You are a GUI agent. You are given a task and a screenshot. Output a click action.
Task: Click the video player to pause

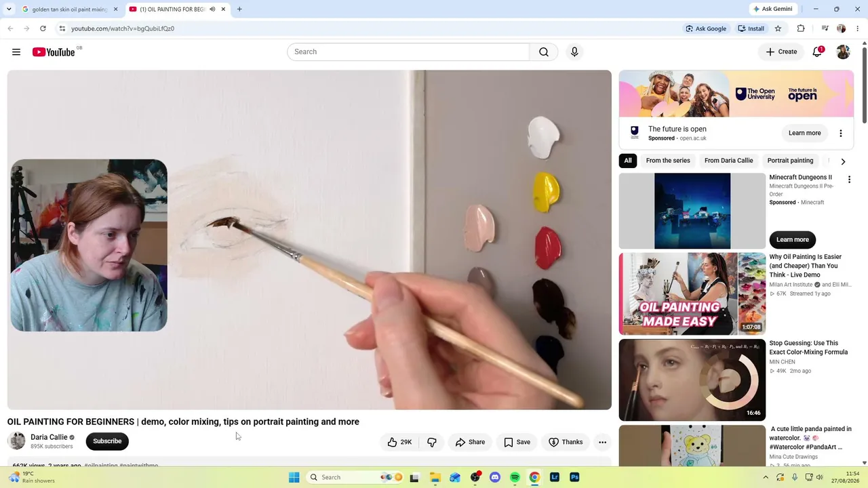(x=309, y=240)
